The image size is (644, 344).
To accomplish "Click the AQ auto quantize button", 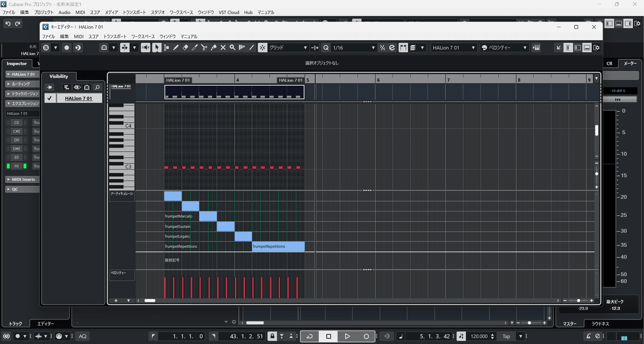I will (82, 336).
